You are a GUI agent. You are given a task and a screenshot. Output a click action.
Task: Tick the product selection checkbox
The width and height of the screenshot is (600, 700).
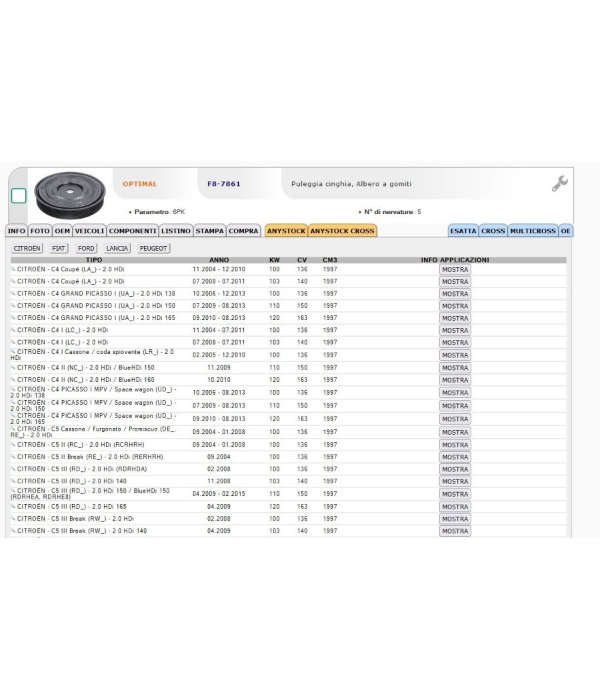point(19,195)
